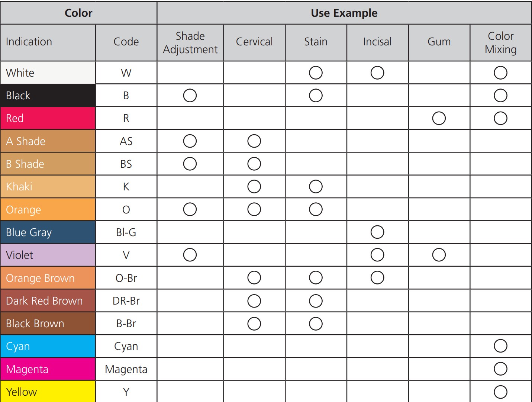Click the Khaki row Stain circle
The image size is (532, 402).
pos(316,187)
